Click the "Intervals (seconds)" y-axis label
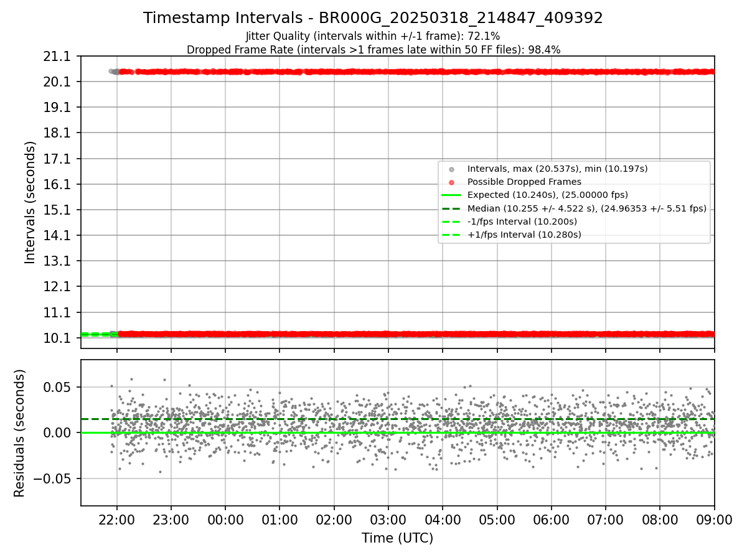Viewport: 747px width, 560px height. coord(31,202)
